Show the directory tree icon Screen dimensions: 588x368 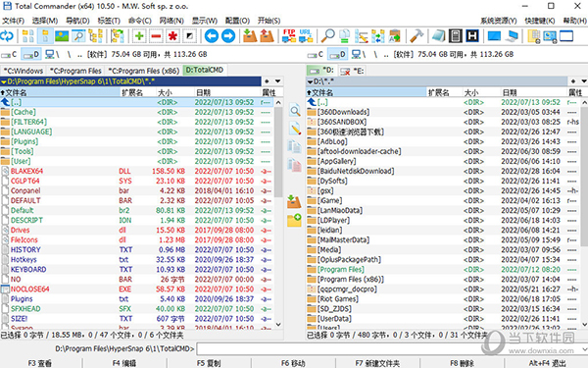(x=96, y=36)
